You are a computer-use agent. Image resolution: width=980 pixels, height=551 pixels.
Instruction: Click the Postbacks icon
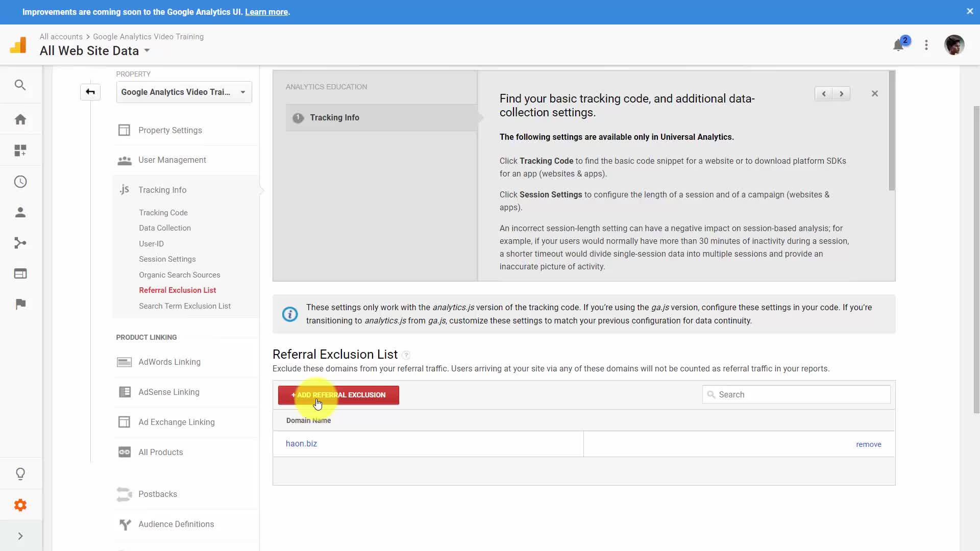(x=124, y=494)
